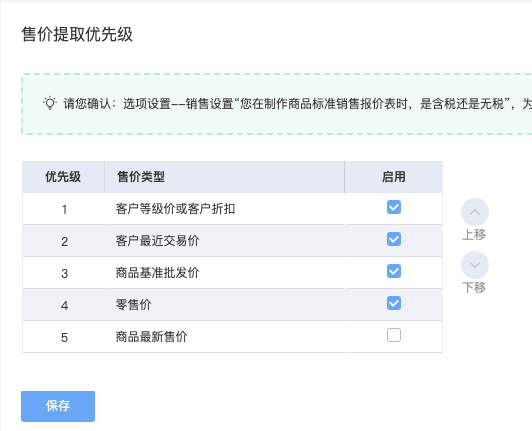Click the 上移 up-arrow circle icon
532x431 pixels.
click(475, 212)
